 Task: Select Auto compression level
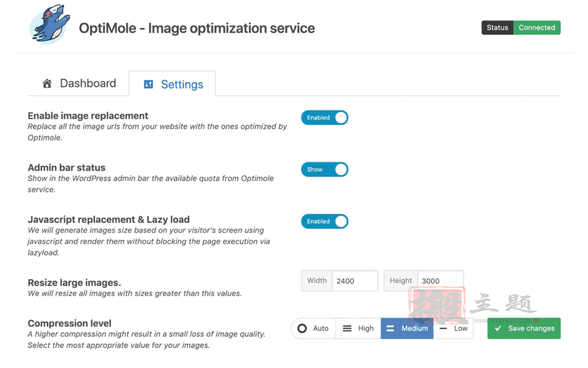tap(314, 328)
